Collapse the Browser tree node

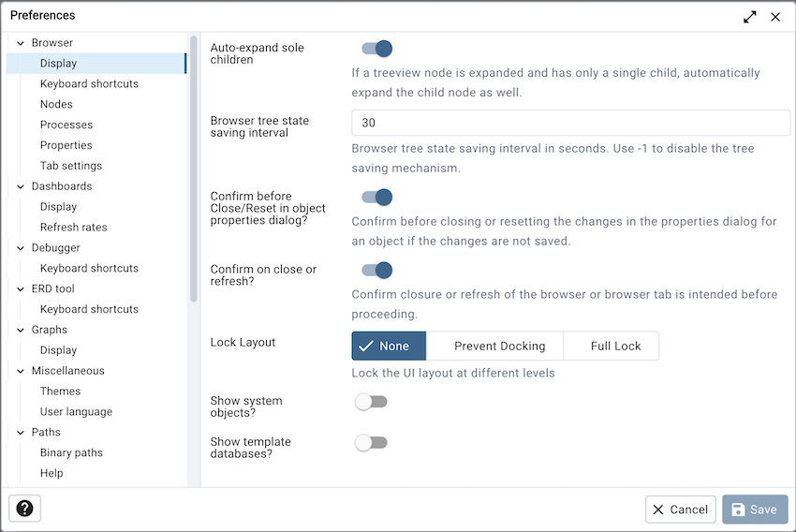click(x=20, y=43)
